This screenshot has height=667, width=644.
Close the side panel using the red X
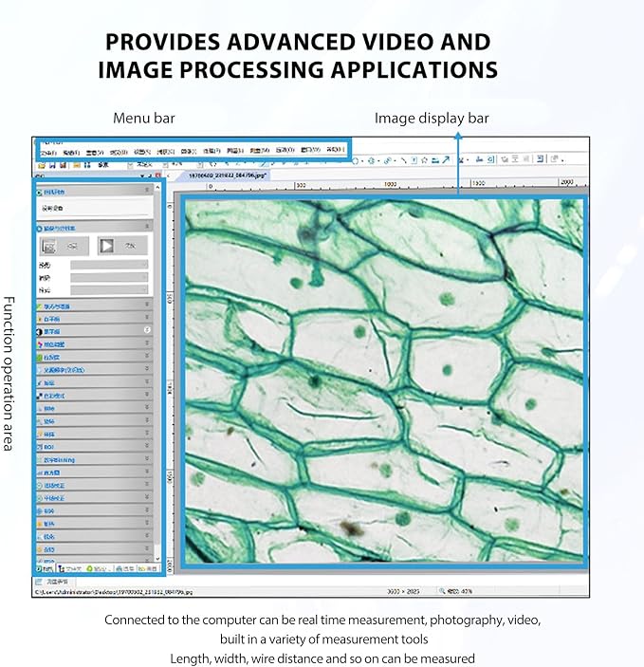[157, 176]
